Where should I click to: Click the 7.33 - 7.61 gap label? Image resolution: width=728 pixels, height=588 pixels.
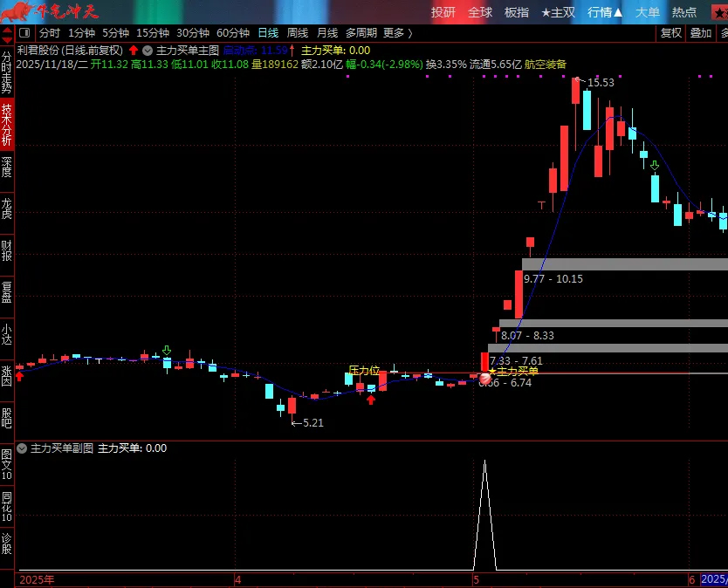click(516, 360)
